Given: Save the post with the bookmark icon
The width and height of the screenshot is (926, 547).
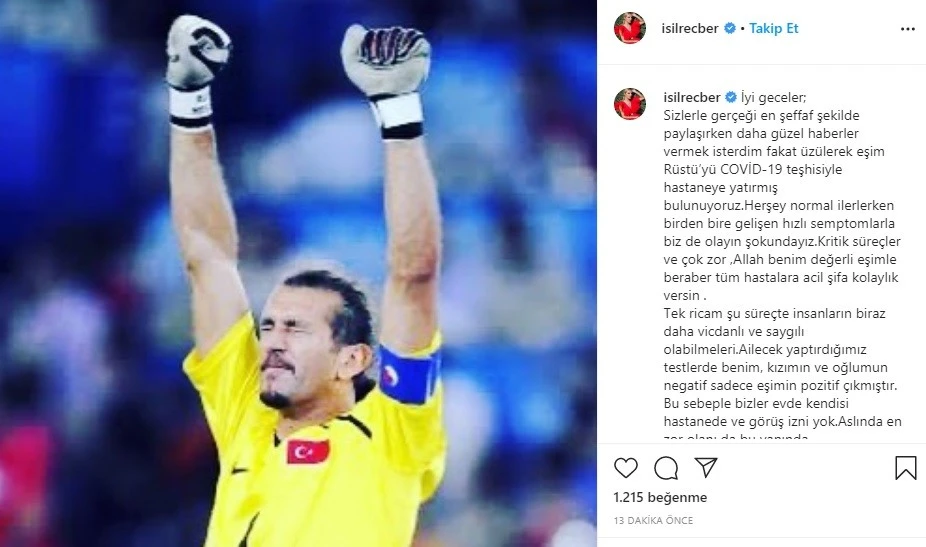Looking at the screenshot, I should tap(905, 468).
